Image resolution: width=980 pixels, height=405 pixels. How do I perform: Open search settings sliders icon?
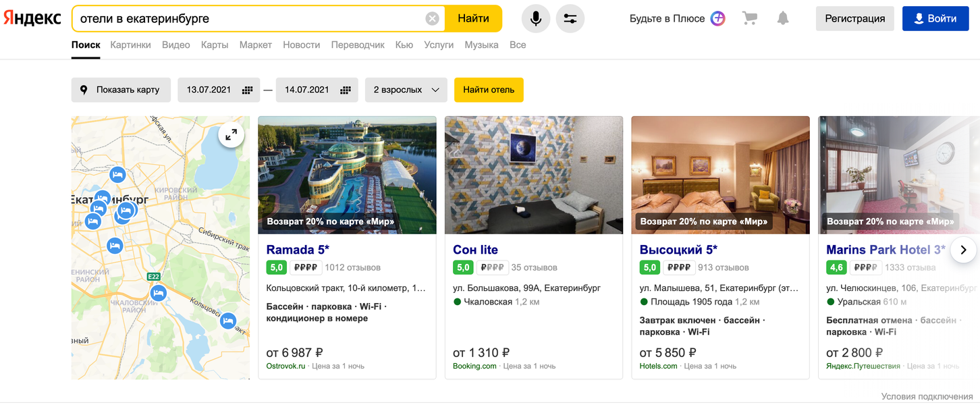[570, 19]
